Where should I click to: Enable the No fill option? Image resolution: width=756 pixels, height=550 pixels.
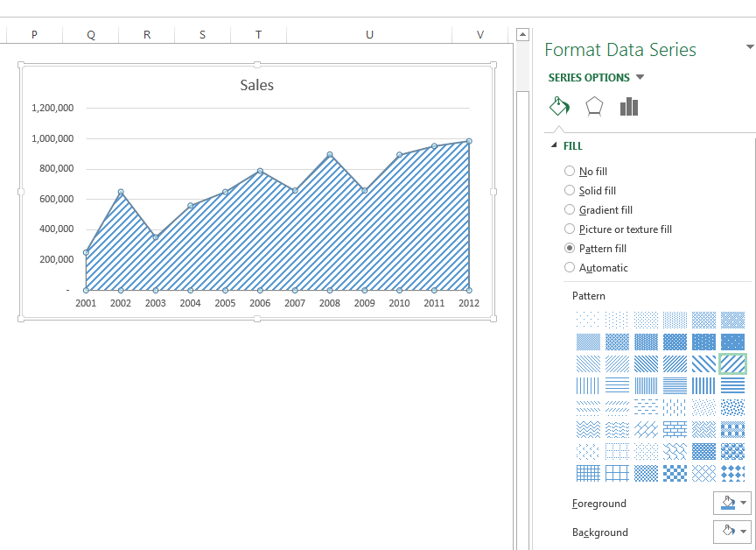click(570, 171)
